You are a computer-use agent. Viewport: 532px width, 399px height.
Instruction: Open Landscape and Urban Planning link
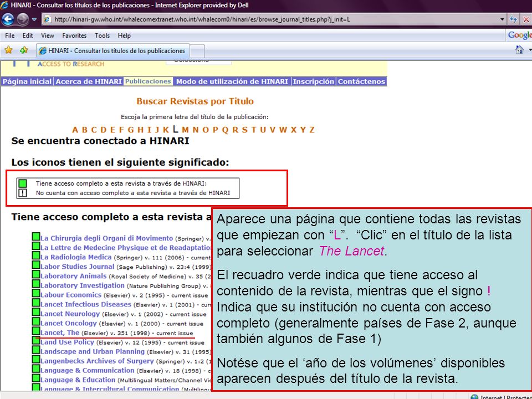(93, 351)
